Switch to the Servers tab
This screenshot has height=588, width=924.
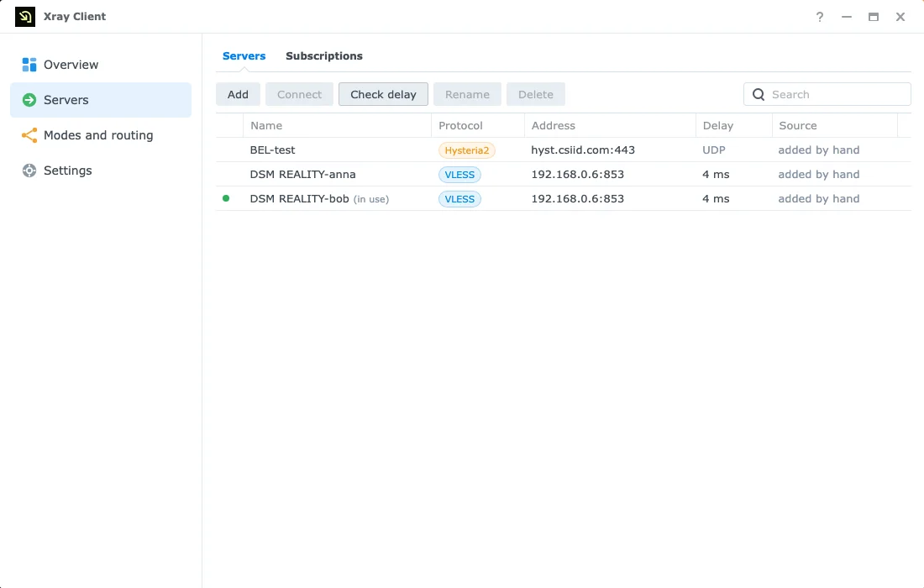tap(244, 56)
